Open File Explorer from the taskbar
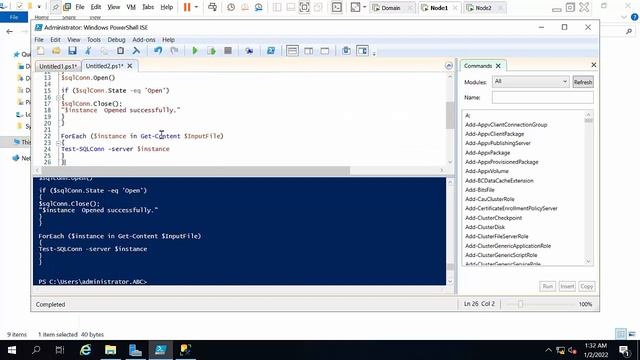The image size is (640, 360). point(110,350)
